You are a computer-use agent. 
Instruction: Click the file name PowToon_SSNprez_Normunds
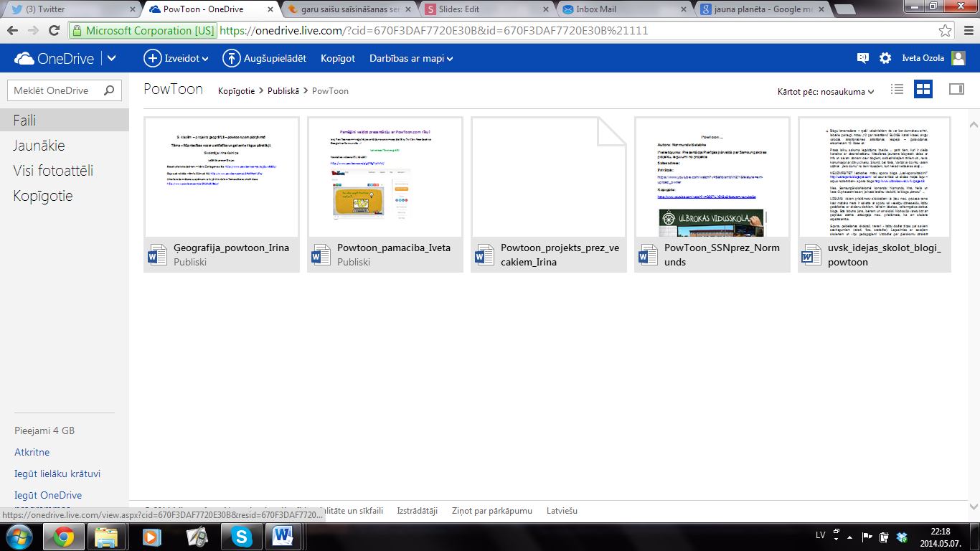(x=722, y=255)
